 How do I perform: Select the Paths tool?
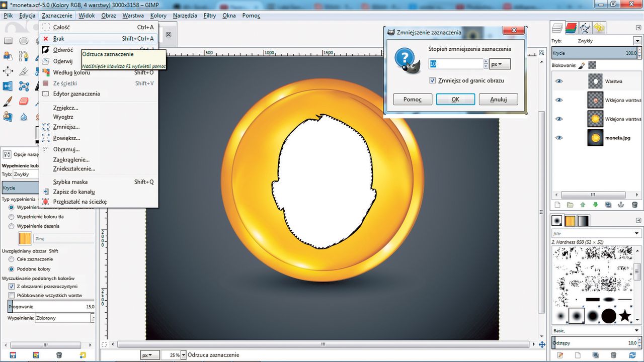coord(23,56)
